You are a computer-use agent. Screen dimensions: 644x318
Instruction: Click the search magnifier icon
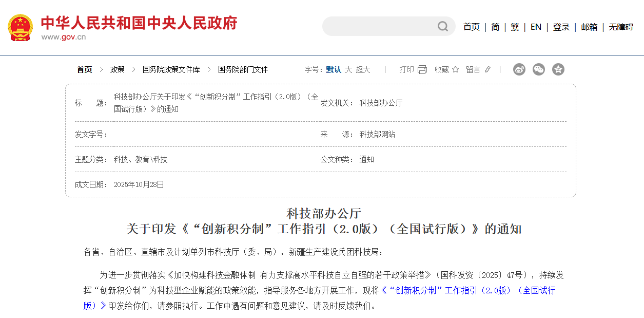pos(442,26)
